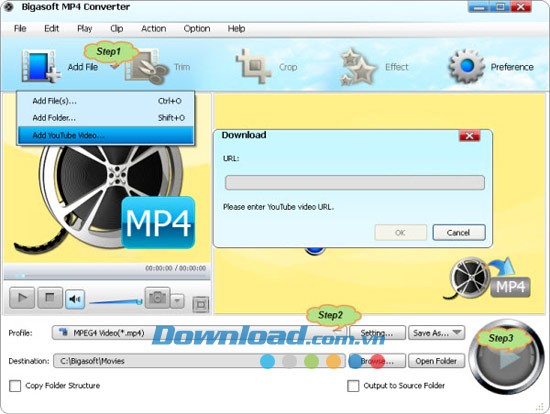Open the Help menu
550x414 pixels.
(x=236, y=28)
